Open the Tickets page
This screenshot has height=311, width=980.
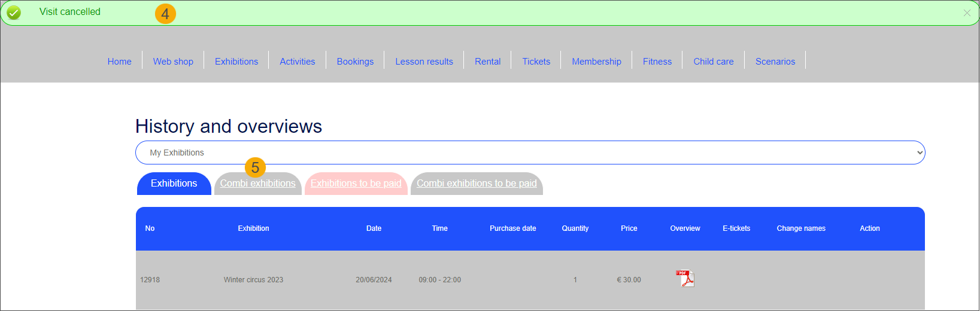[x=536, y=62]
